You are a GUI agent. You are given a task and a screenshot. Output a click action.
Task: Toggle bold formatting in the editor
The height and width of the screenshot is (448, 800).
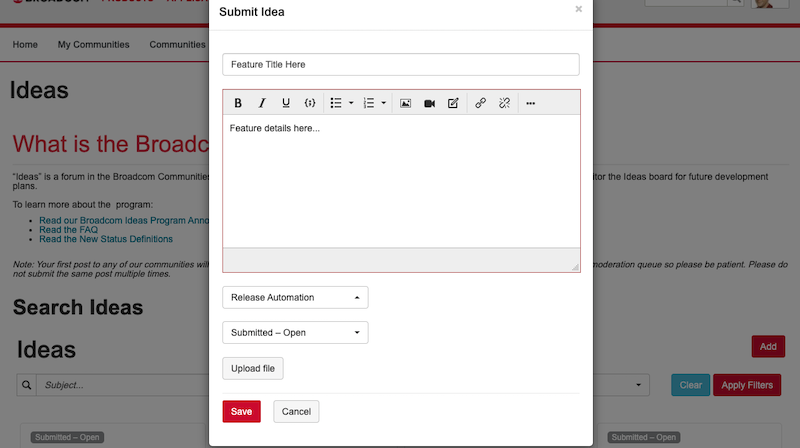coord(238,103)
